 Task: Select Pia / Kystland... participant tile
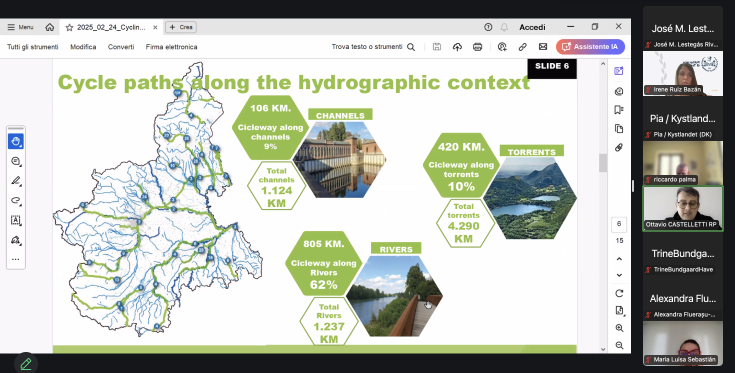[x=682, y=119]
